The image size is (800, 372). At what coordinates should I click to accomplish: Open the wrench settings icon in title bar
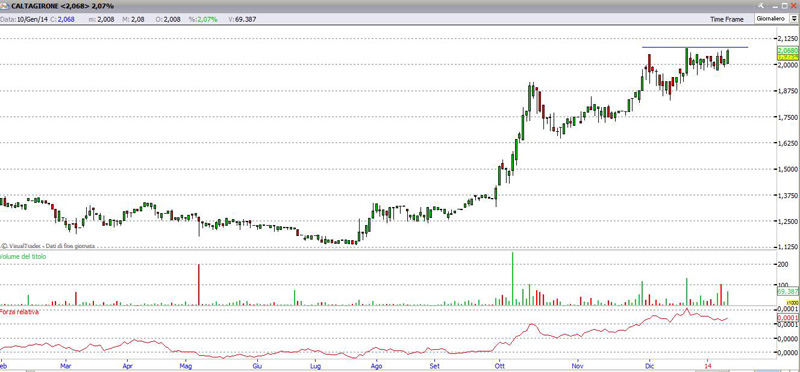(762, 6)
